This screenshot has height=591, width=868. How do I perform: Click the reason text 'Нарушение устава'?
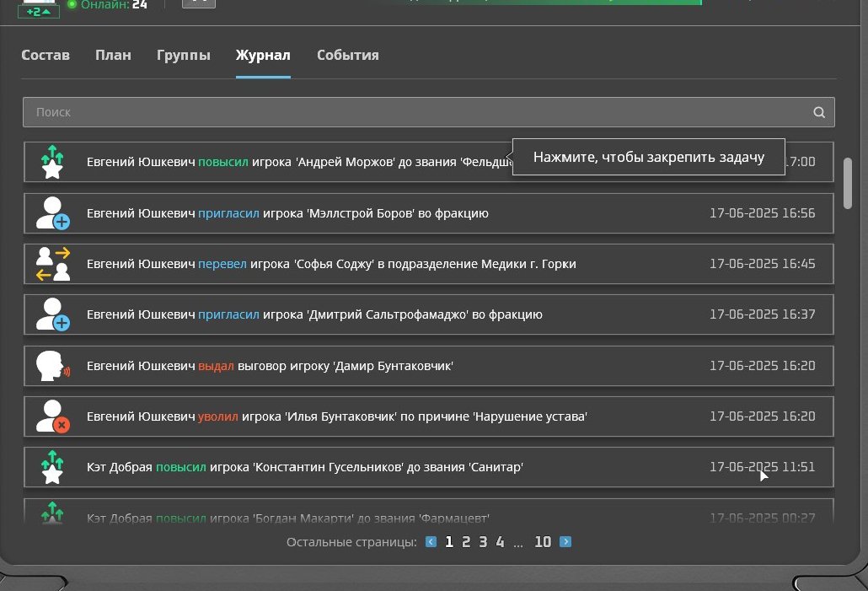[530, 416]
